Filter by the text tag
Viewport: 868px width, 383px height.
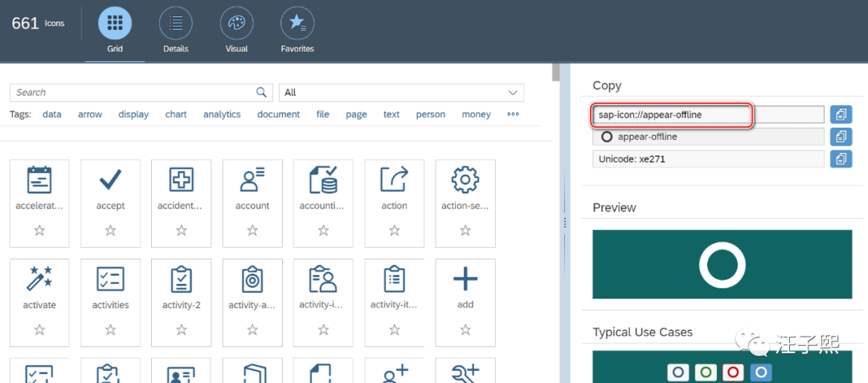coord(391,114)
